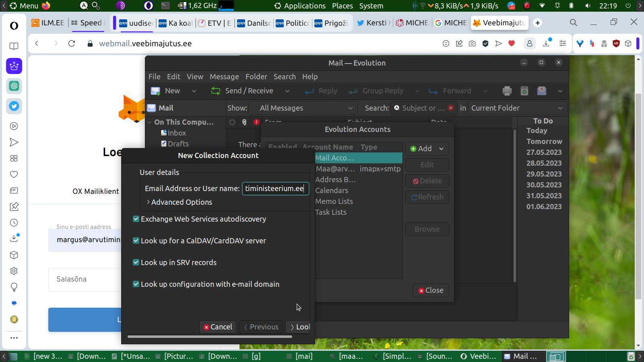644x362 pixels.
Task: Click the heart icon in the address bar
Action: (512, 43)
